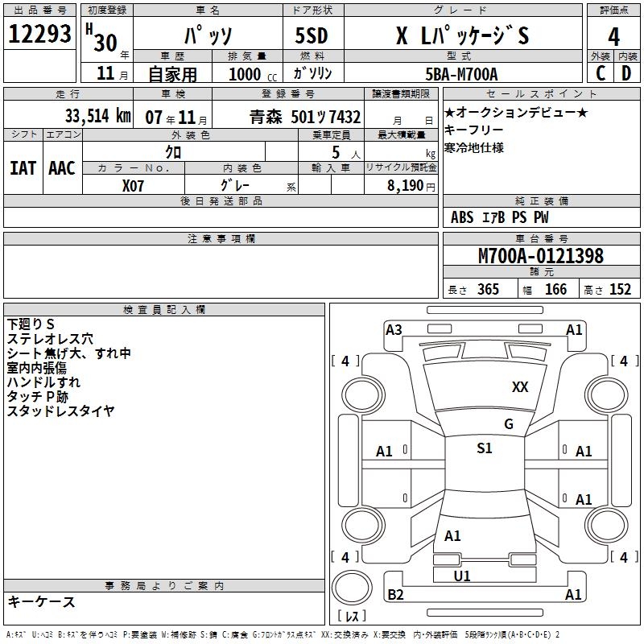This screenshot has width=644, height=644.
Task: Click the exterior grade C
Action: (601, 73)
